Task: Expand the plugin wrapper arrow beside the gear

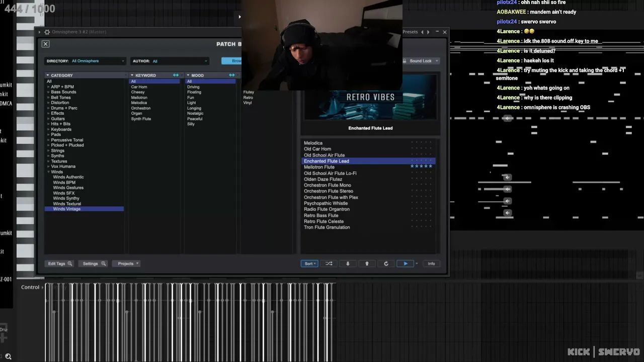Action: pyautogui.click(x=40, y=32)
